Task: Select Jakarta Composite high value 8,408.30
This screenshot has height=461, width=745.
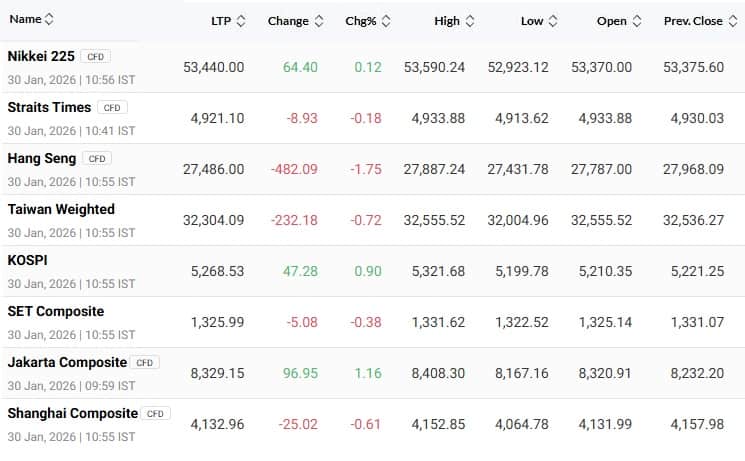Action: point(438,373)
